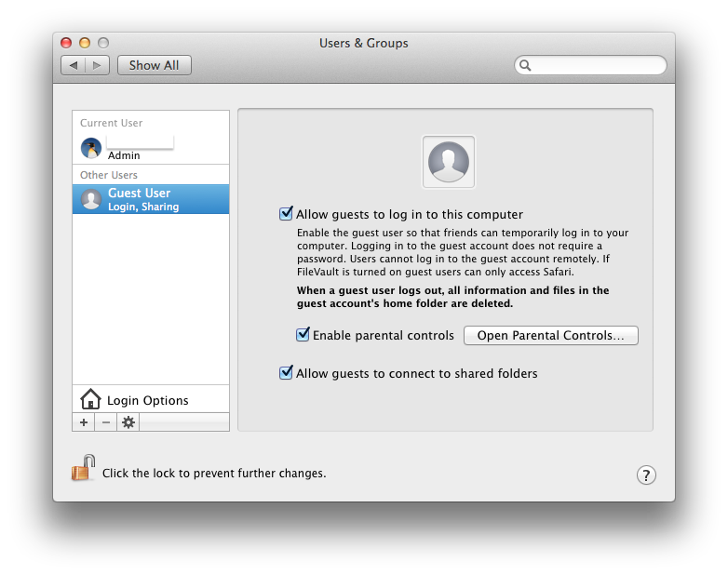The image size is (728, 575).
Task: Open help with question mark button
Action: [x=646, y=475]
